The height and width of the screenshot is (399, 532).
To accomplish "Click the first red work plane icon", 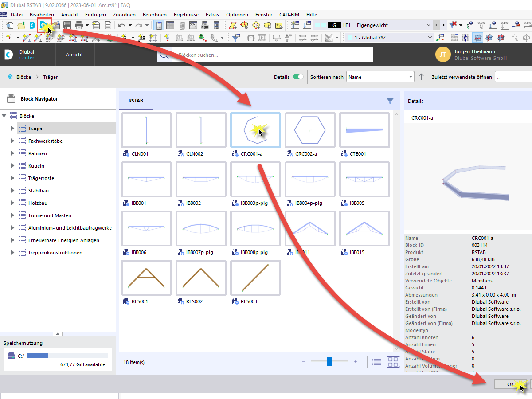I will pyautogui.click(x=489, y=38).
